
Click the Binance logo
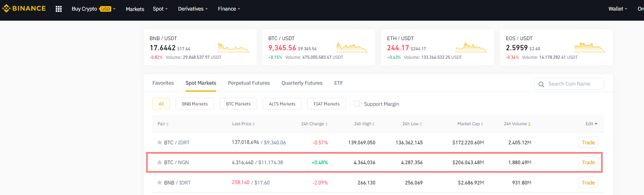tap(24, 9)
